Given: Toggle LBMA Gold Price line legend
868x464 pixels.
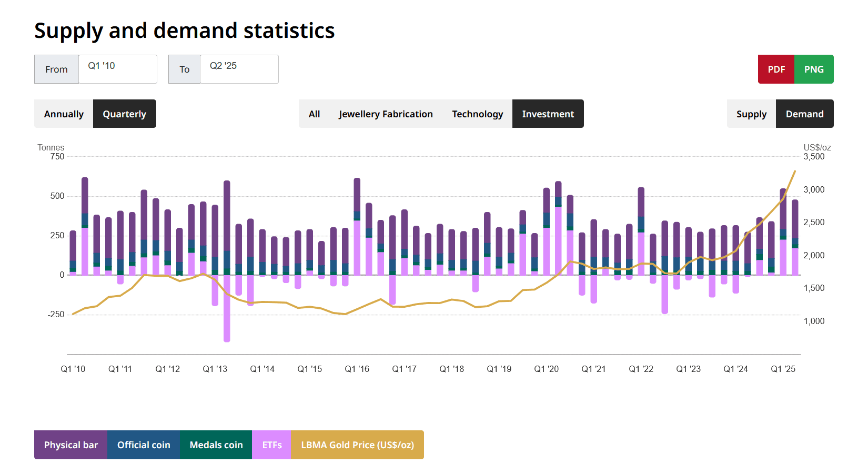Looking at the screenshot, I should pyautogui.click(x=357, y=445).
